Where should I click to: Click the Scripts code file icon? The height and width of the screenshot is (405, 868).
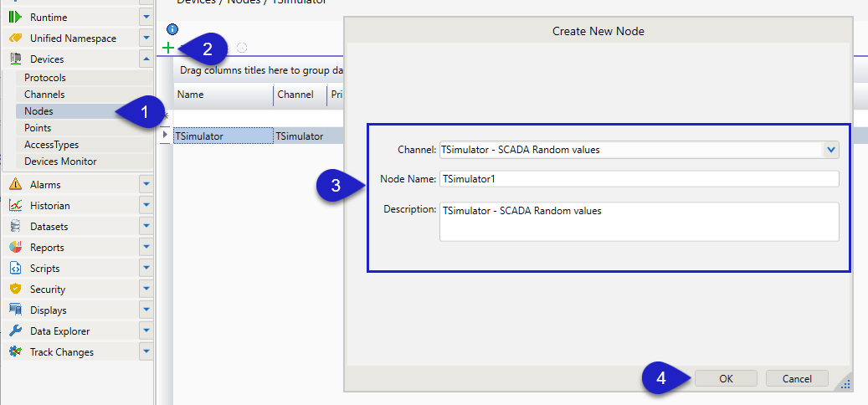click(15, 269)
